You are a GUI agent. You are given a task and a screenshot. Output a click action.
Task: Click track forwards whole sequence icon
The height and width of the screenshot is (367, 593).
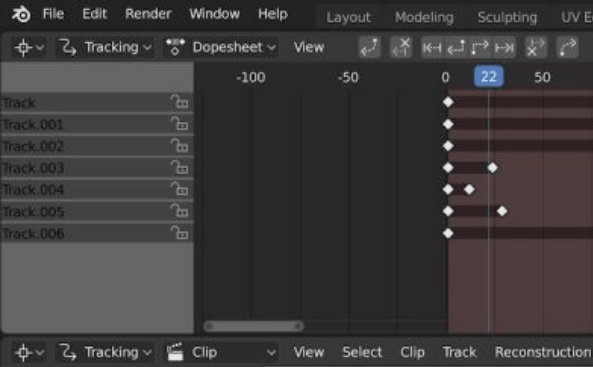tap(504, 48)
